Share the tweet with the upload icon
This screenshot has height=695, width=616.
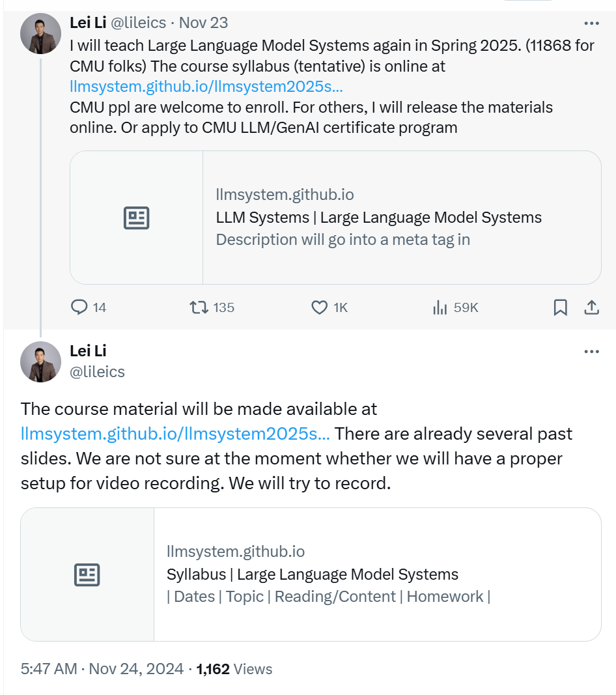click(x=591, y=307)
